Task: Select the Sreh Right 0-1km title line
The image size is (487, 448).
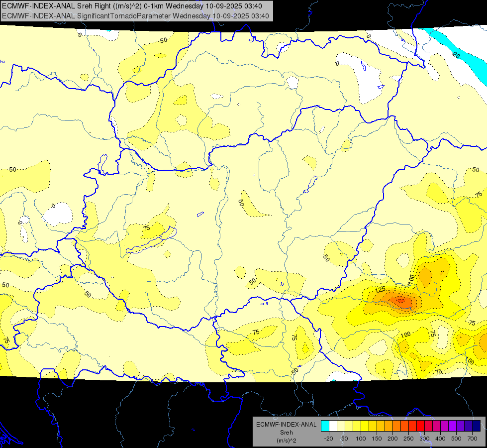Action: point(132,6)
